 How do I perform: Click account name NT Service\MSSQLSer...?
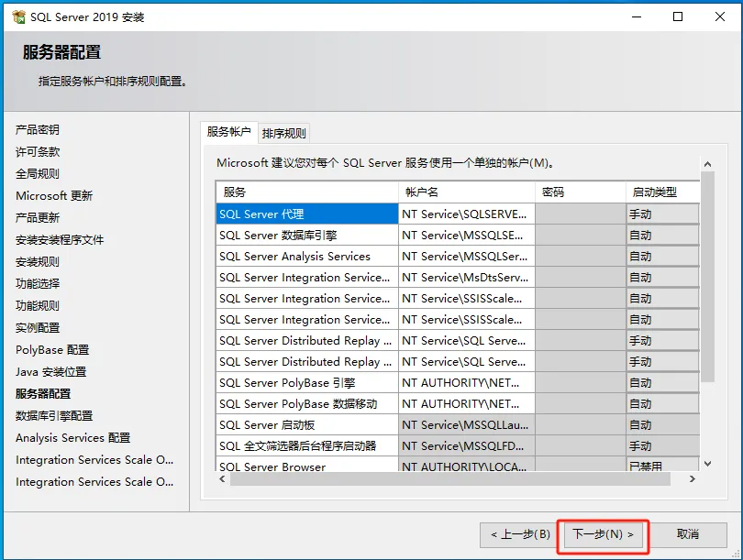467,257
